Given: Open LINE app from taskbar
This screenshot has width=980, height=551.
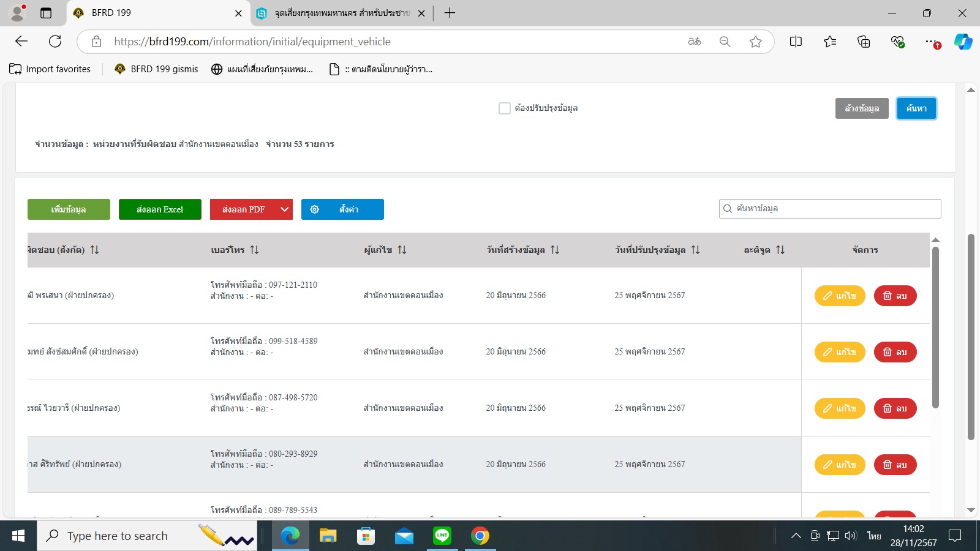Looking at the screenshot, I should pyautogui.click(x=442, y=536).
